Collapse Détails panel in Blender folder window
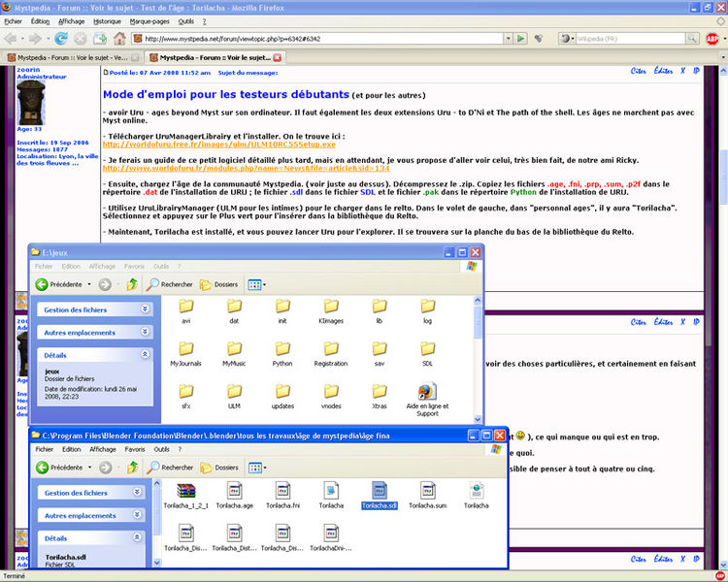 (137, 537)
